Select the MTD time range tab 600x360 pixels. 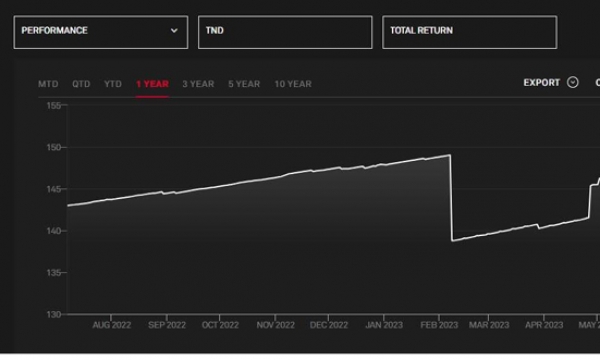pos(48,84)
